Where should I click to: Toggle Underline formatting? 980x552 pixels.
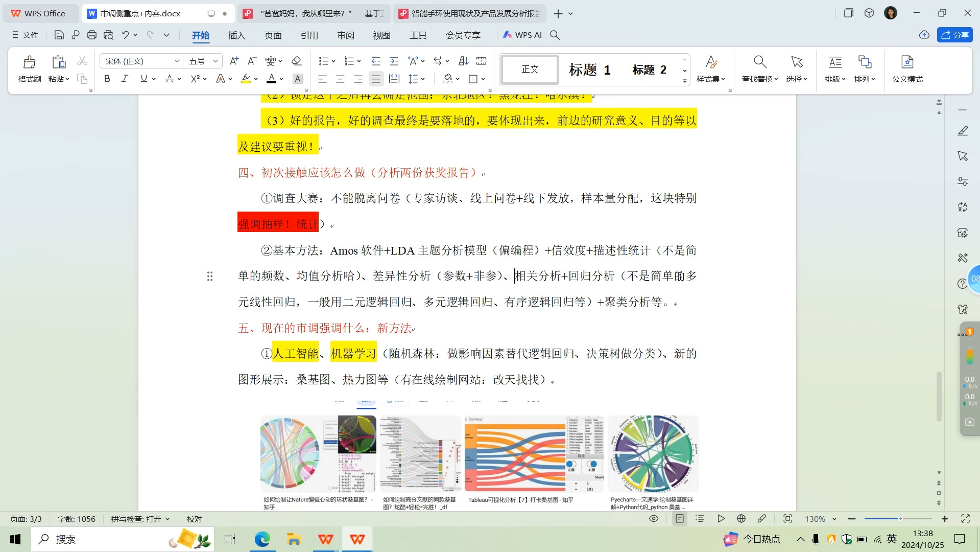144,79
